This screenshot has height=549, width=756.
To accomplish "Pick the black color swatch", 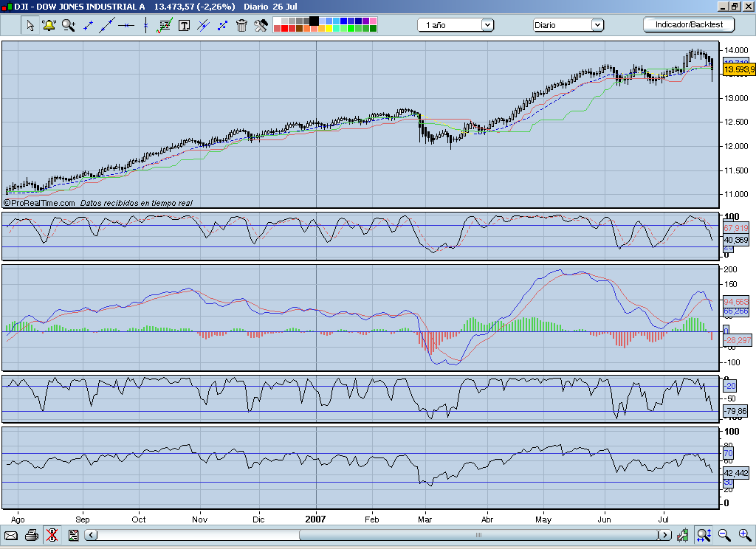I will click(x=315, y=20).
